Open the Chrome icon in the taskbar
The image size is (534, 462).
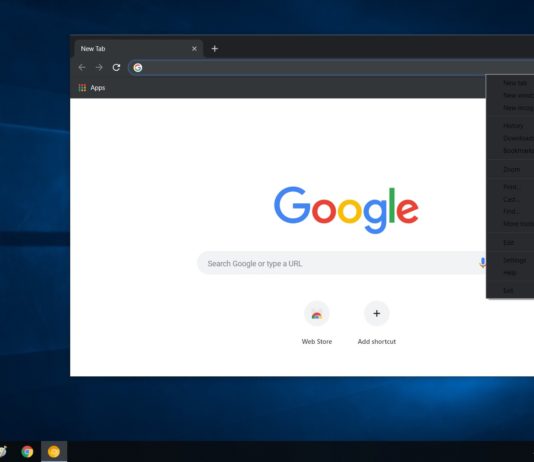27,451
